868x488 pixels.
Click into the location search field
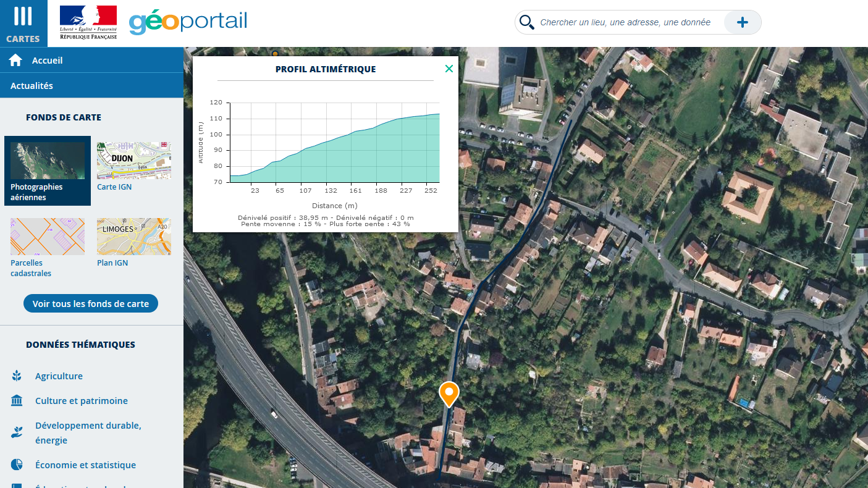625,23
